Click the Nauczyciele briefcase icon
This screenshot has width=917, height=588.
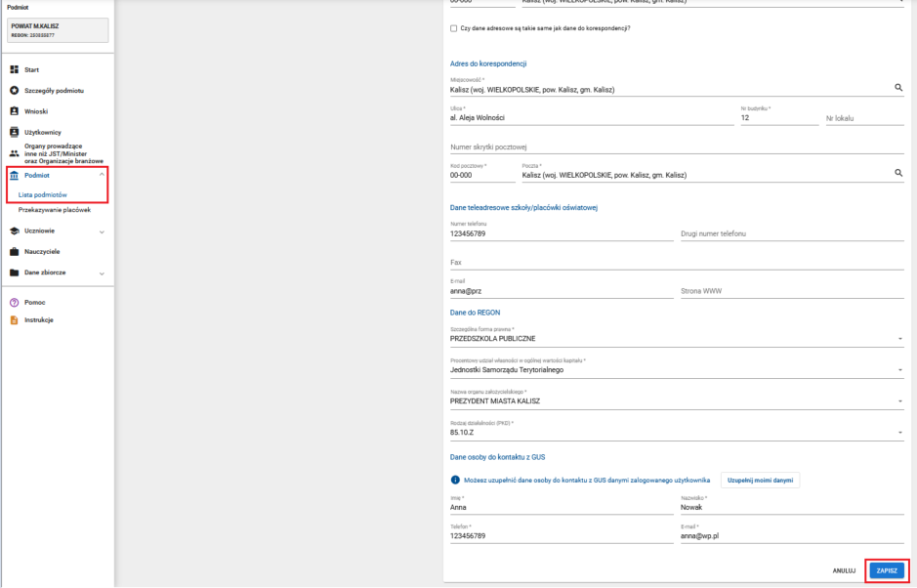14,251
